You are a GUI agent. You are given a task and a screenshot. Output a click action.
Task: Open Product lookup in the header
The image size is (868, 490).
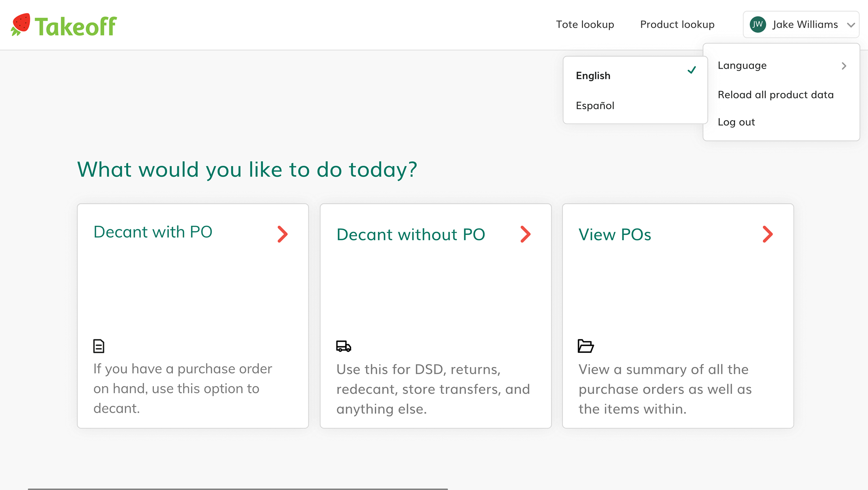[677, 24]
